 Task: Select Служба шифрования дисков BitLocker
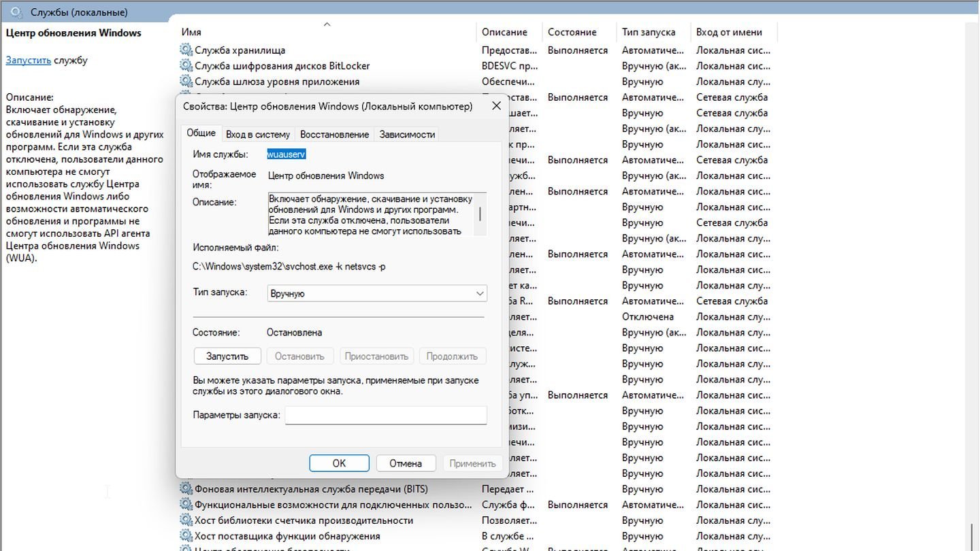tap(282, 65)
